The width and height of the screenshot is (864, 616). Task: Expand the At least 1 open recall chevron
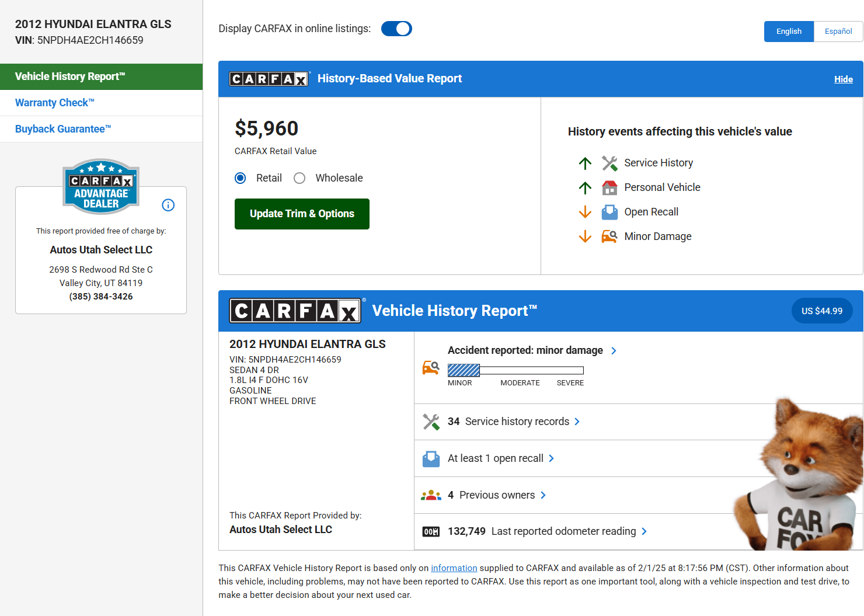click(551, 458)
